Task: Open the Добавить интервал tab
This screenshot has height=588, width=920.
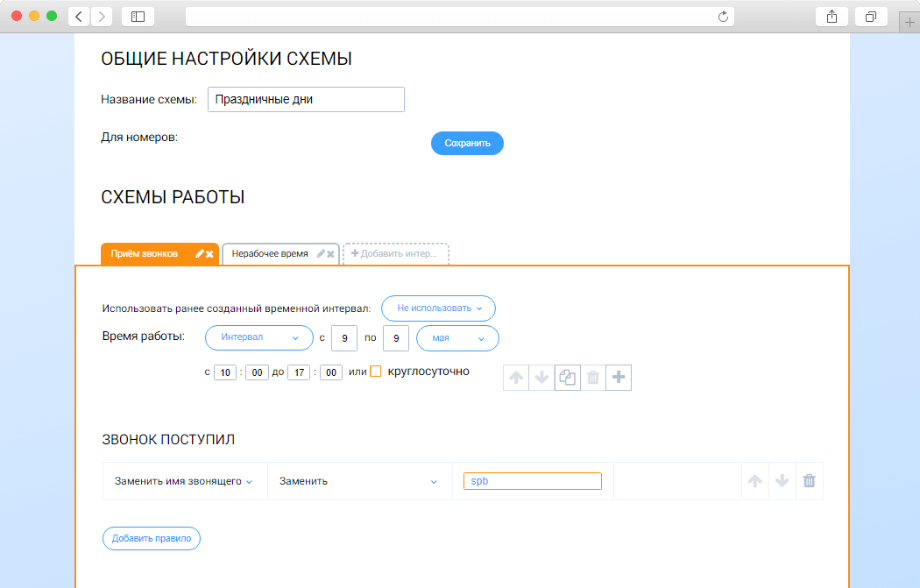Action: click(x=395, y=254)
